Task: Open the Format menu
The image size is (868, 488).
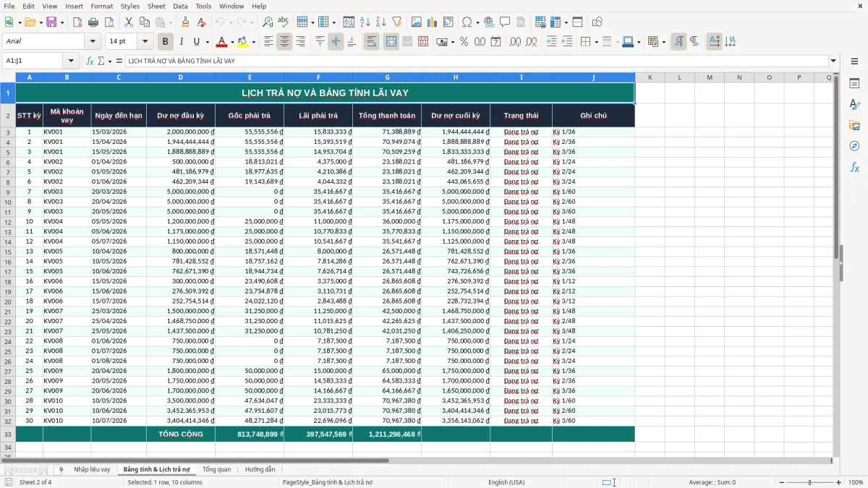Action: point(101,6)
